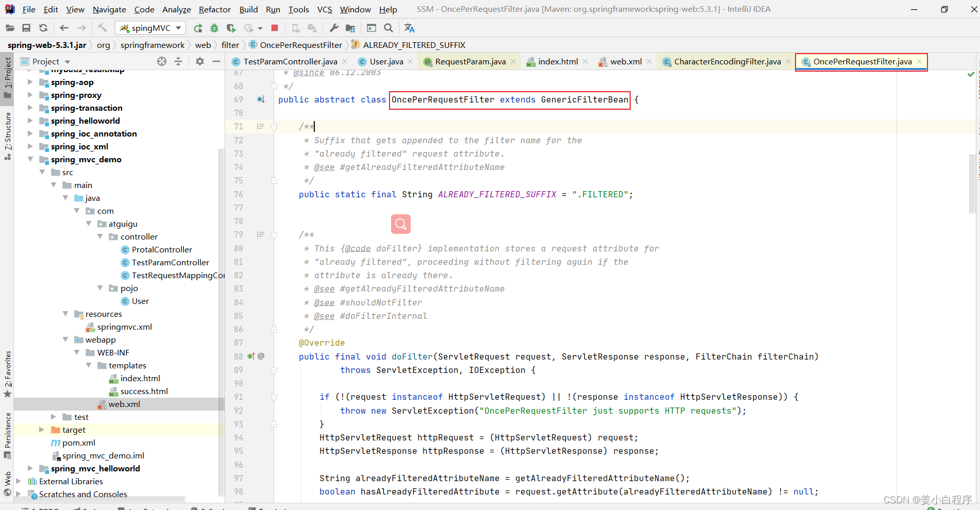Screen dimensions: 980x510
Task: Collapse all in Project panel
Action: coord(178,61)
